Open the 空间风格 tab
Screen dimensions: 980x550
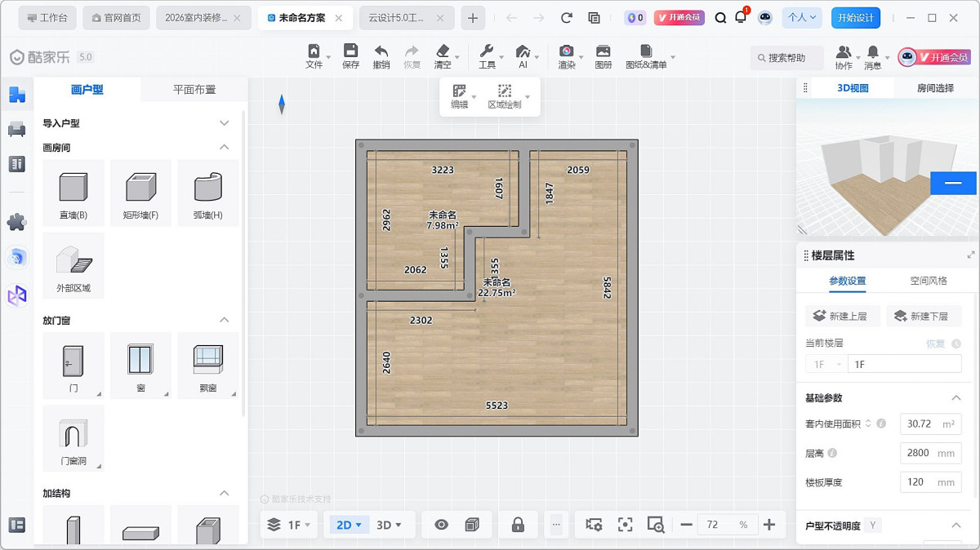929,281
